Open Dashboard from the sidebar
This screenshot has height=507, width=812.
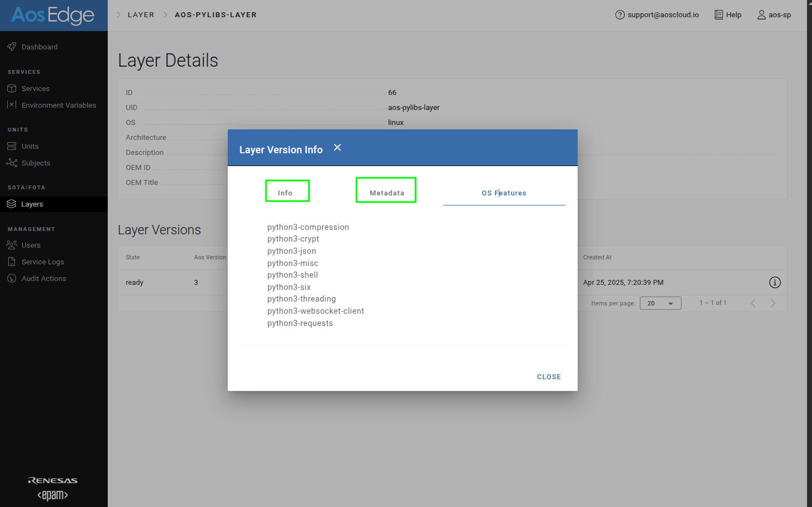coord(39,47)
